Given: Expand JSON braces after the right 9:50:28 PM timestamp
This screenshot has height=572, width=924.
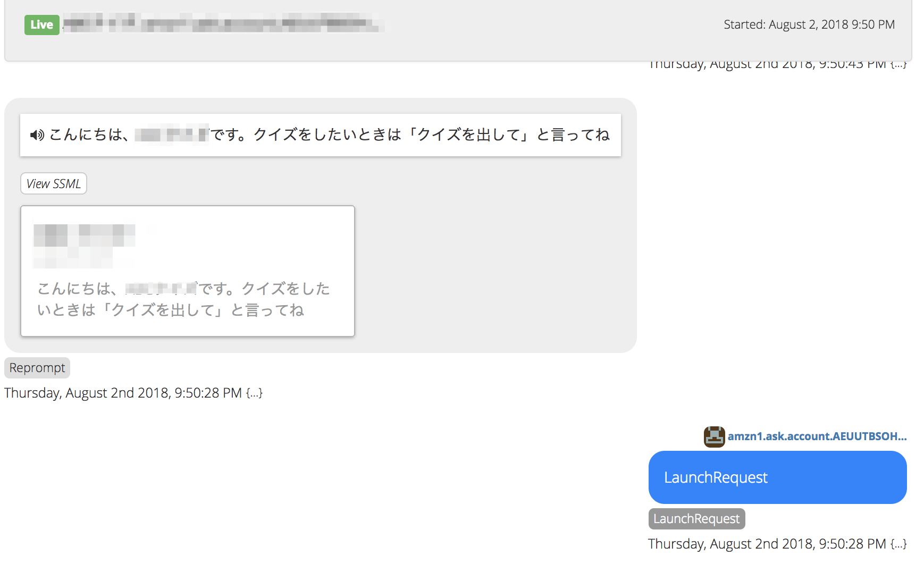Looking at the screenshot, I should (898, 544).
